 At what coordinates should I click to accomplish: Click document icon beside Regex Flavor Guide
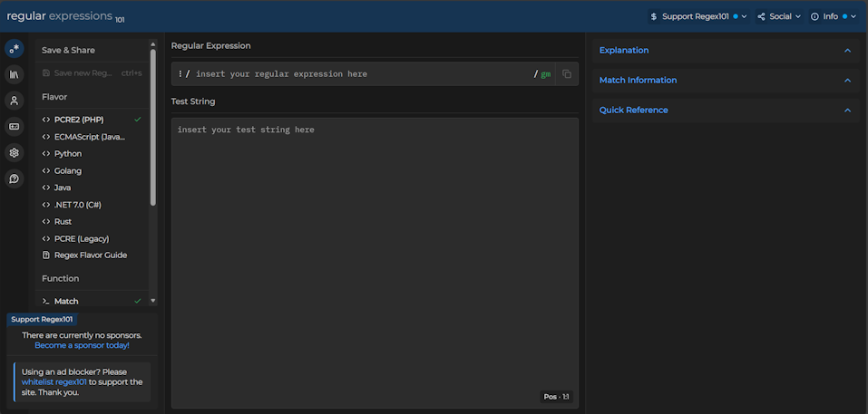pos(46,255)
